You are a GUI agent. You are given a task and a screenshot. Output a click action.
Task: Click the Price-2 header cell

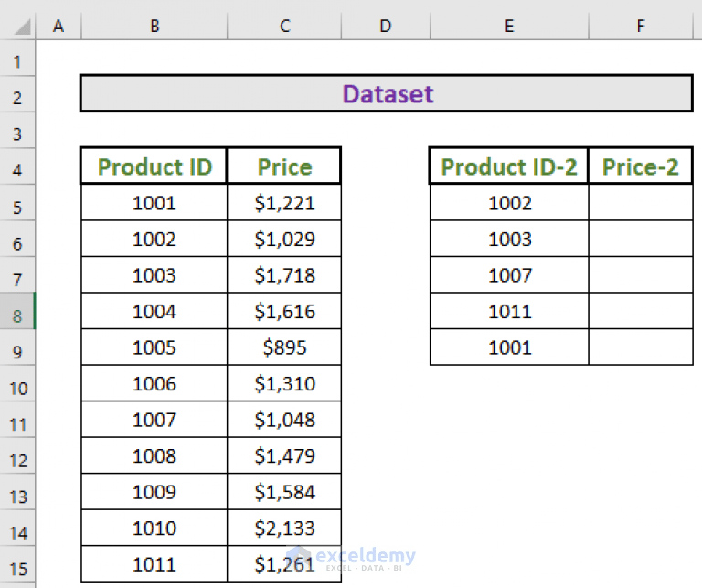point(641,166)
